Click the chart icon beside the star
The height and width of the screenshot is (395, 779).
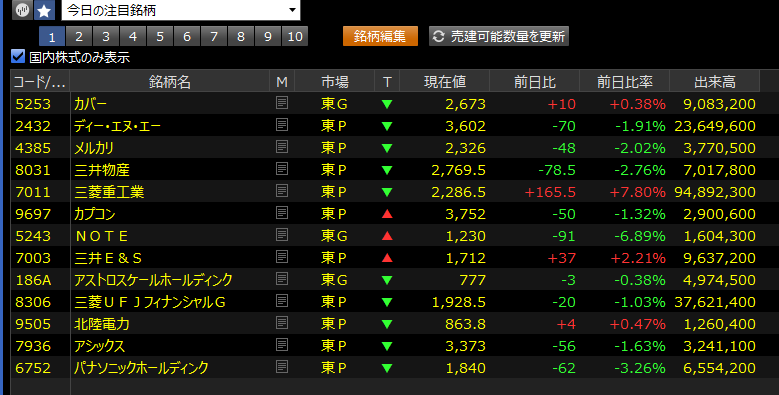[x=22, y=10]
